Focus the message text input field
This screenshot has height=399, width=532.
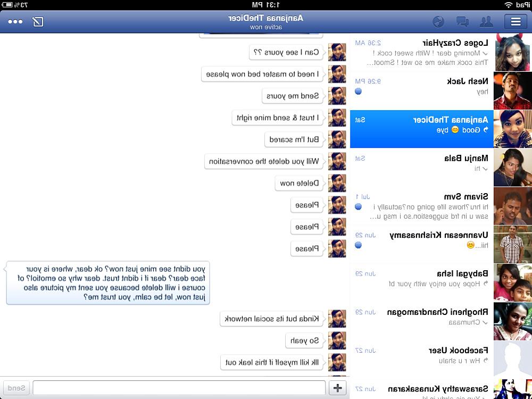click(179, 388)
